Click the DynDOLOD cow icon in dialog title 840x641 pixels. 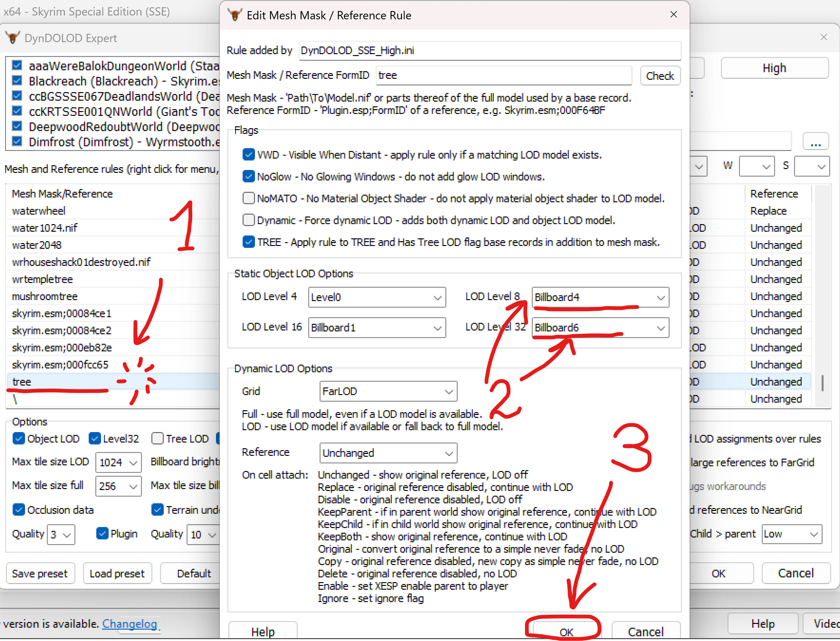(x=234, y=15)
